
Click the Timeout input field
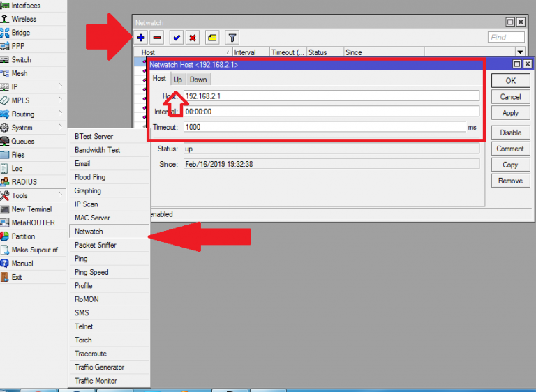point(325,127)
